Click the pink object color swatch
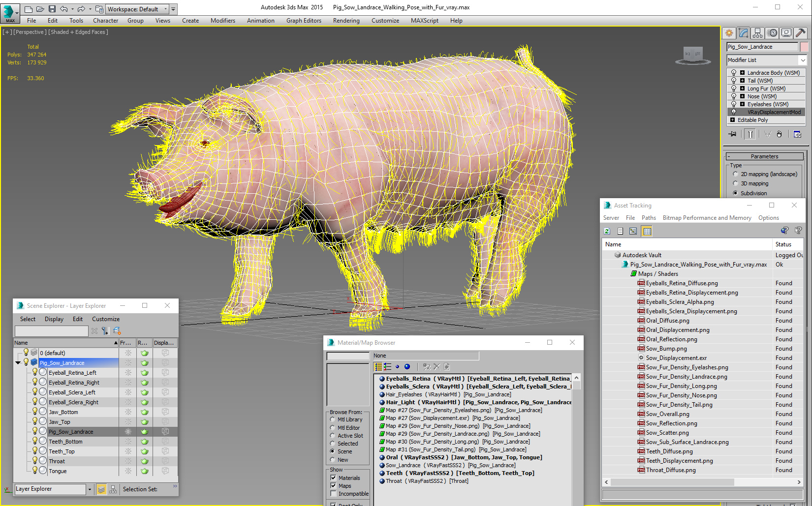The width and height of the screenshot is (812, 506). [x=804, y=47]
